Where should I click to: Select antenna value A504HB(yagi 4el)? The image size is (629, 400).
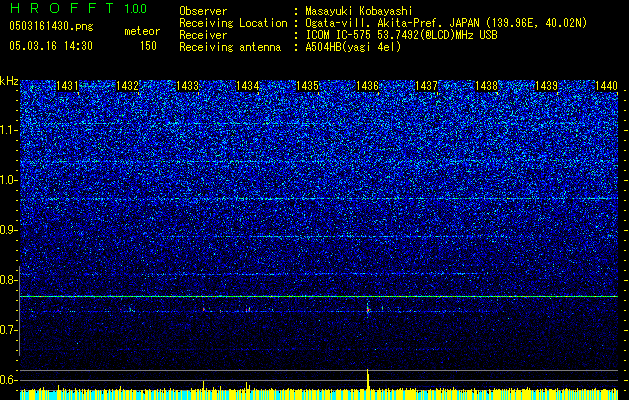pos(353,47)
